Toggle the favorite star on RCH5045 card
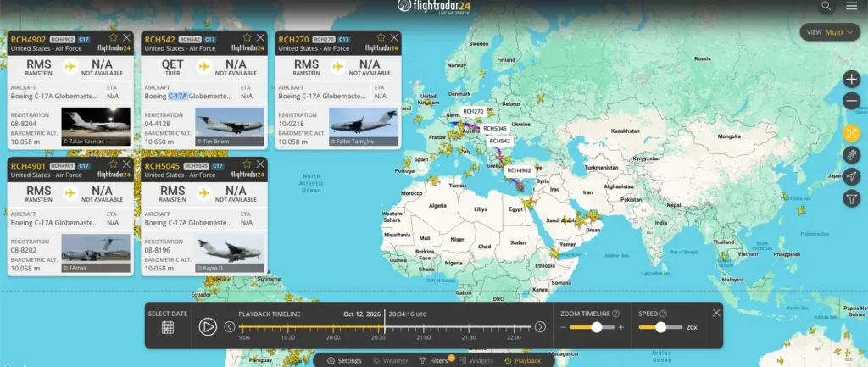The image size is (868, 367). point(247,164)
